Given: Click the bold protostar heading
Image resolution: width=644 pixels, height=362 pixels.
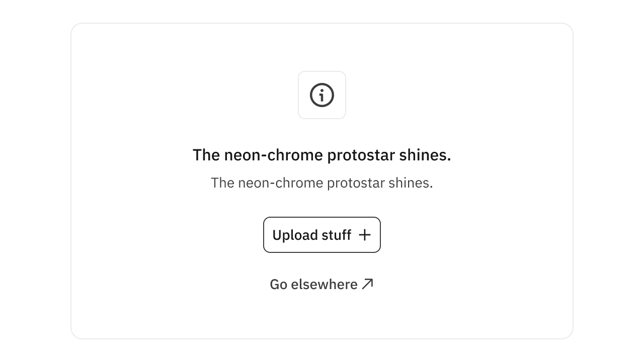Looking at the screenshot, I should point(321,155).
